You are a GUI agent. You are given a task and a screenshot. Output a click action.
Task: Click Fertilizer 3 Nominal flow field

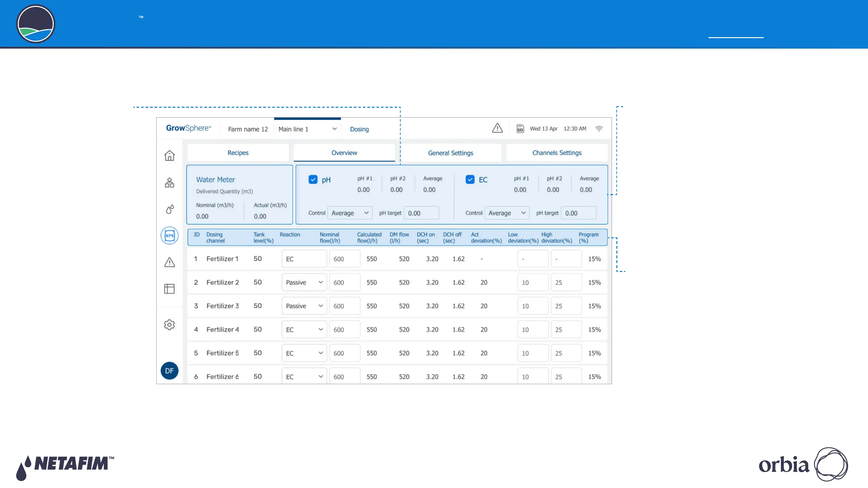[x=345, y=306]
